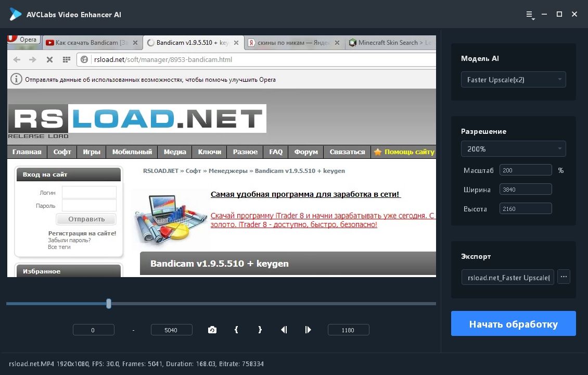This screenshot has width=588, height=375.
Task: Close the AVCLabs window
Action: click(574, 14)
